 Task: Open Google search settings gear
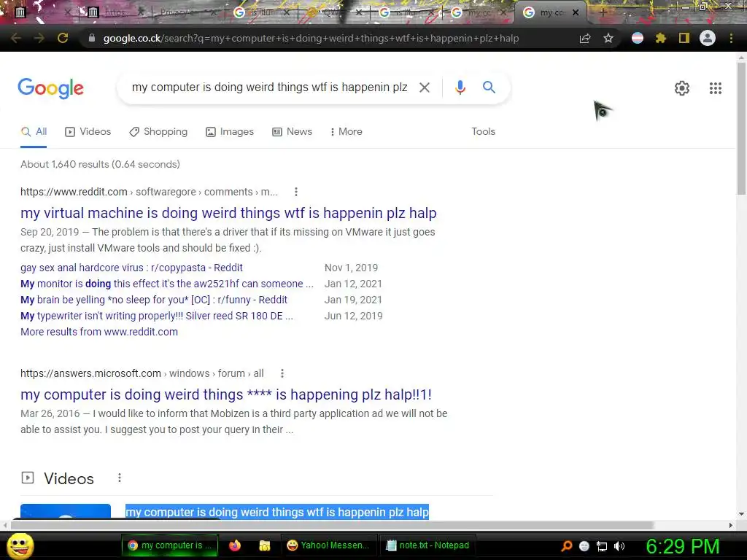pos(682,88)
